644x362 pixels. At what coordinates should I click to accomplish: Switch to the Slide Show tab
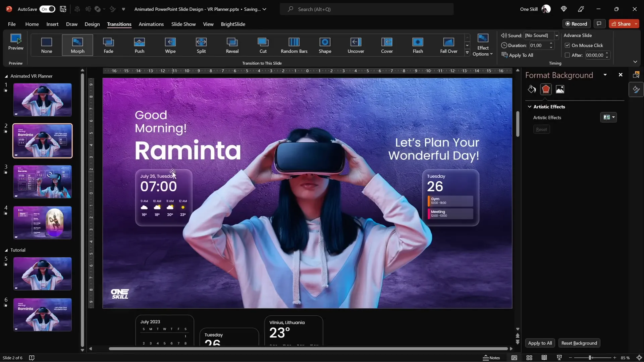(183, 24)
